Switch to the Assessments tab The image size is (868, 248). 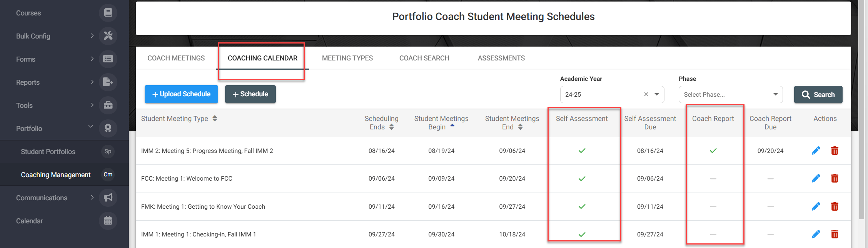(501, 58)
